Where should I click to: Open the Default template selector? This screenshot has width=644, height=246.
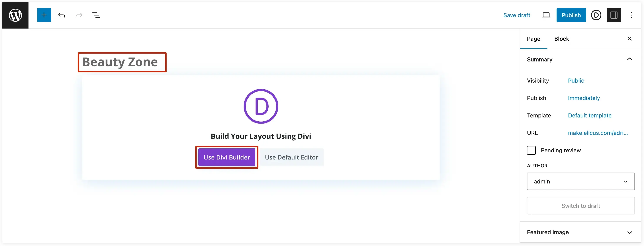coord(589,115)
